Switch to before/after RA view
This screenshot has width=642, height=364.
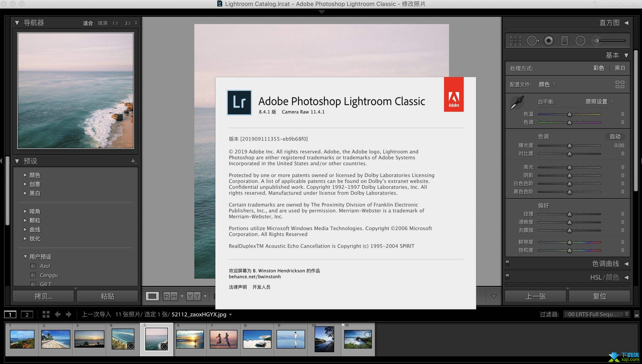click(170, 296)
